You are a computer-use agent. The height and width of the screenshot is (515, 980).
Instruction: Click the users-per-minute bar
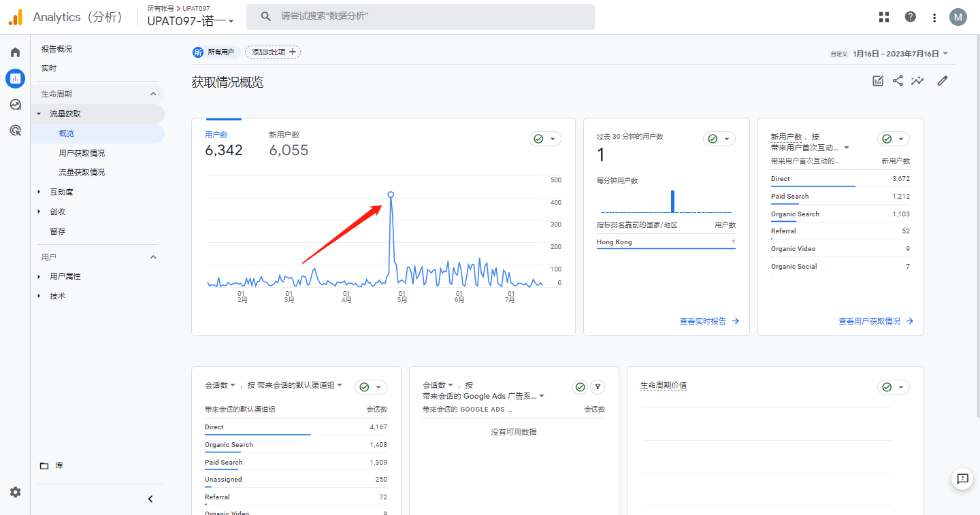(x=672, y=201)
